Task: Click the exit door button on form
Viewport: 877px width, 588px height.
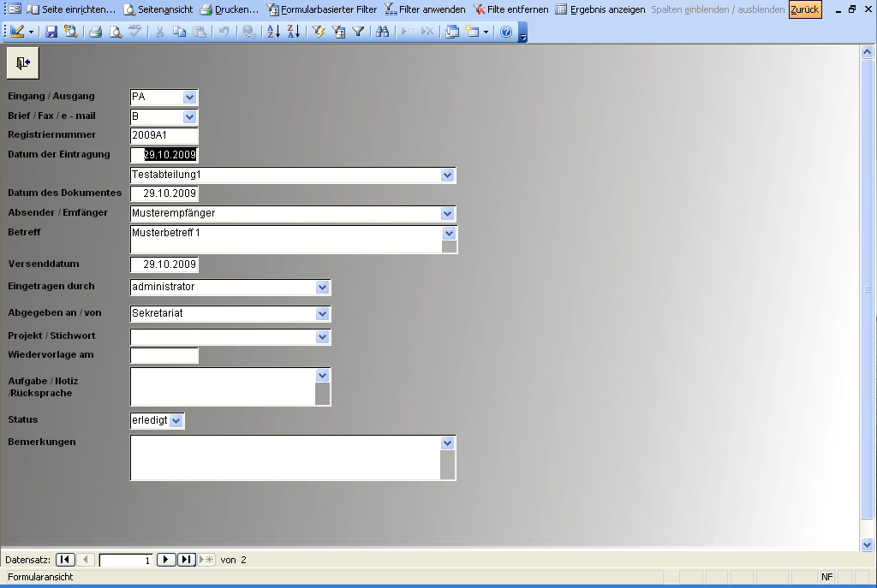Action: pyautogui.click(x=23, y=63)
